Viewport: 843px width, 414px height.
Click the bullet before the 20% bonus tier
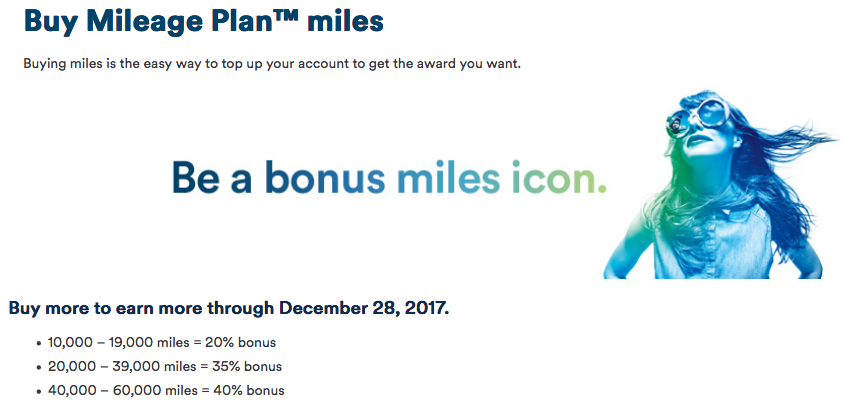pos(39,344)
